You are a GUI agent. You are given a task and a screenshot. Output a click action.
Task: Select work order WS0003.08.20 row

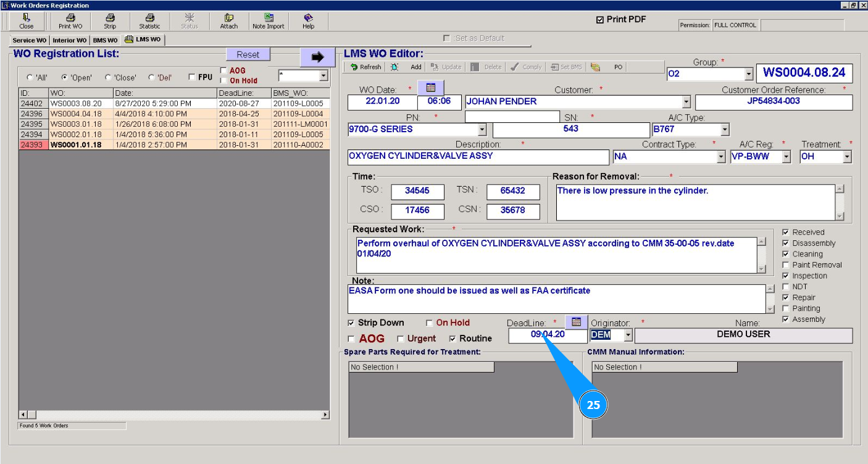(76, 104)
